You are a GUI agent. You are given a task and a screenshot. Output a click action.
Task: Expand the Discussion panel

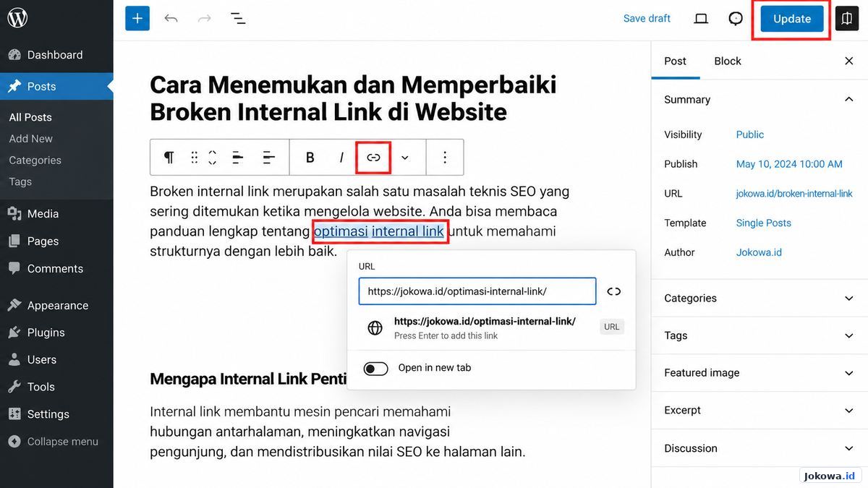click(759, 448)
